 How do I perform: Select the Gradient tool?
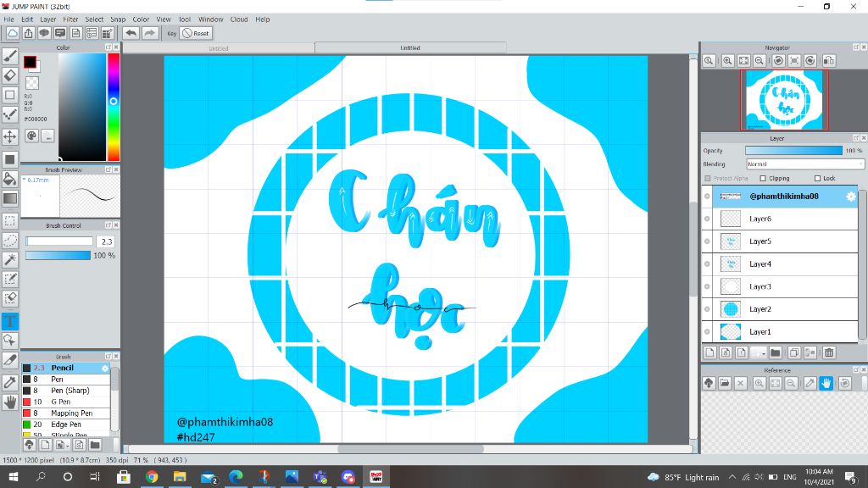(10, 198)
